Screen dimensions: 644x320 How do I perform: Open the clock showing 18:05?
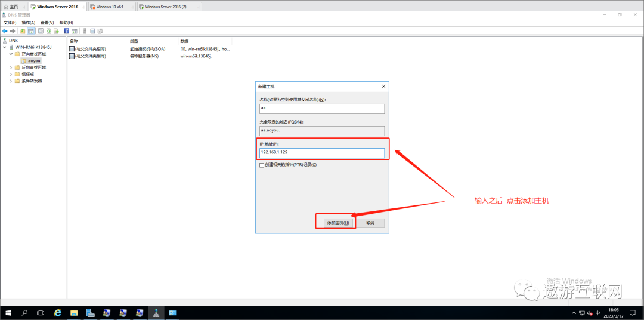[614, 313]
